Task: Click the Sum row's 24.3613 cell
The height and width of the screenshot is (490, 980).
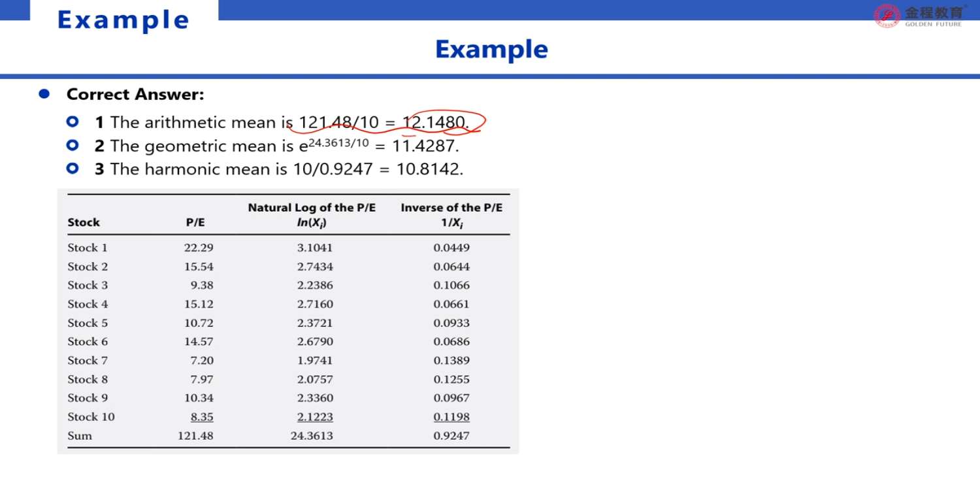Action: (312, 436)
